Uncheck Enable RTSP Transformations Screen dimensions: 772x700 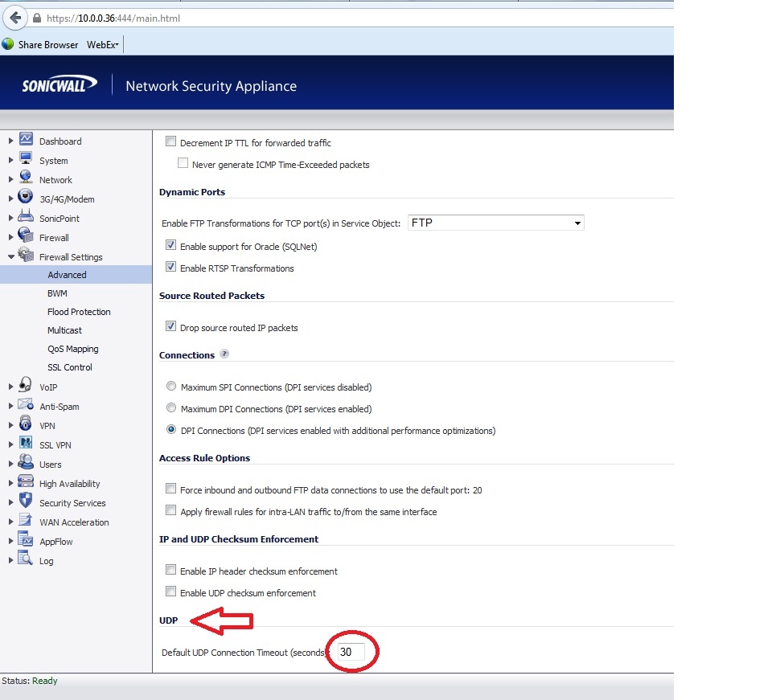click(170, 267)
